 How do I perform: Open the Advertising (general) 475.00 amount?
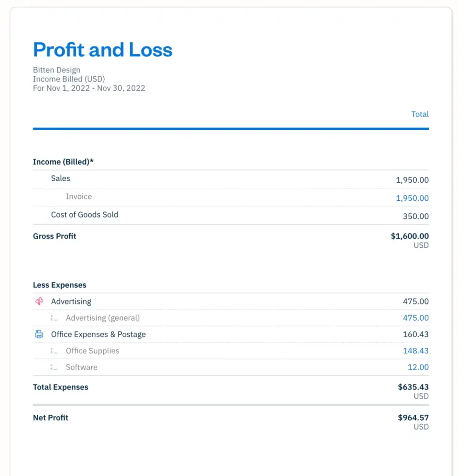(416, 318)
